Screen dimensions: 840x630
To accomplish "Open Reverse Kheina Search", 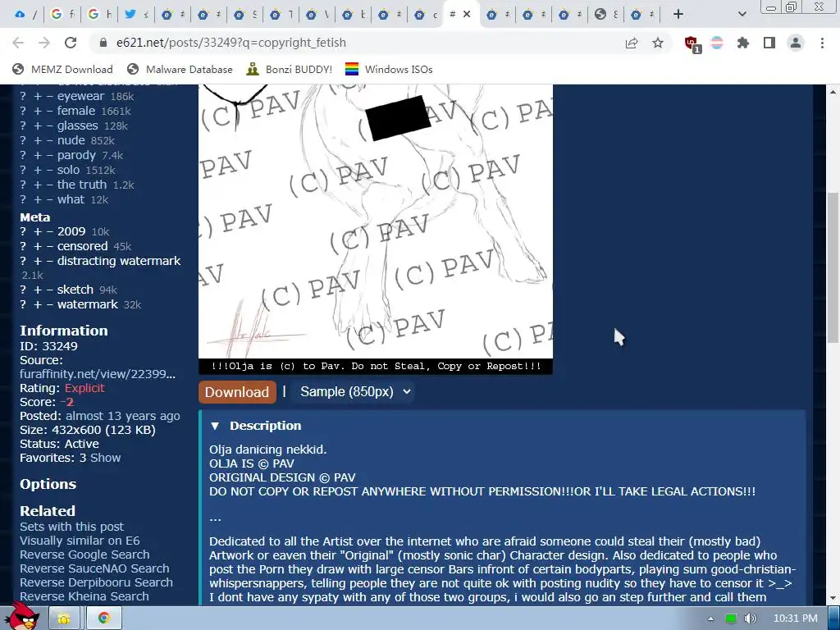I will click(x=84, y=596).
